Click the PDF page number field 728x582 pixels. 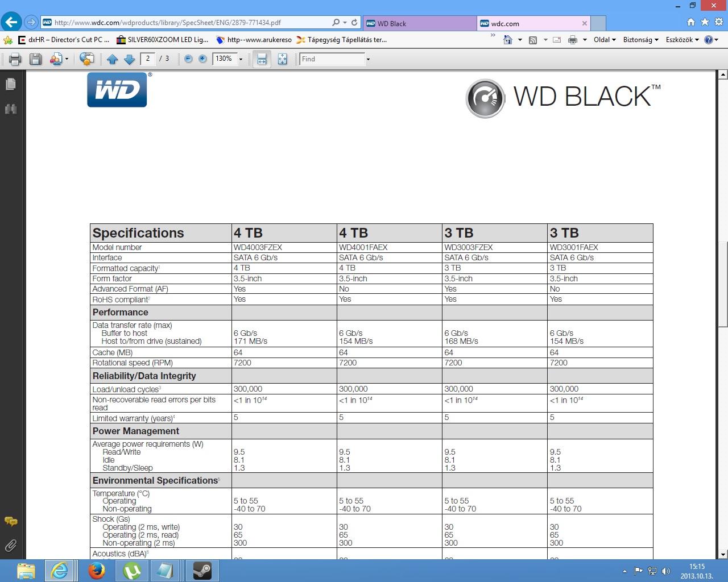pos(148,59)
